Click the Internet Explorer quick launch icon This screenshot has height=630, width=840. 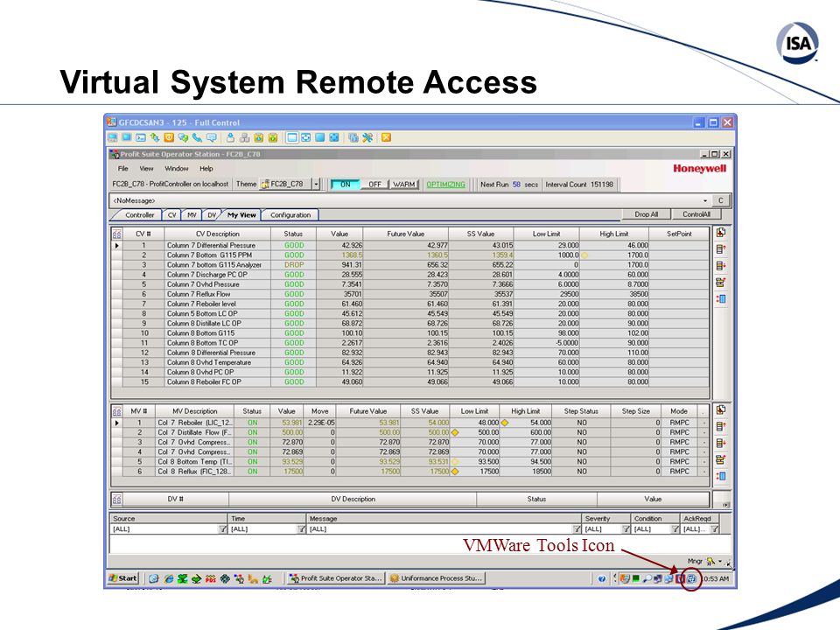[x=168, y=578]
